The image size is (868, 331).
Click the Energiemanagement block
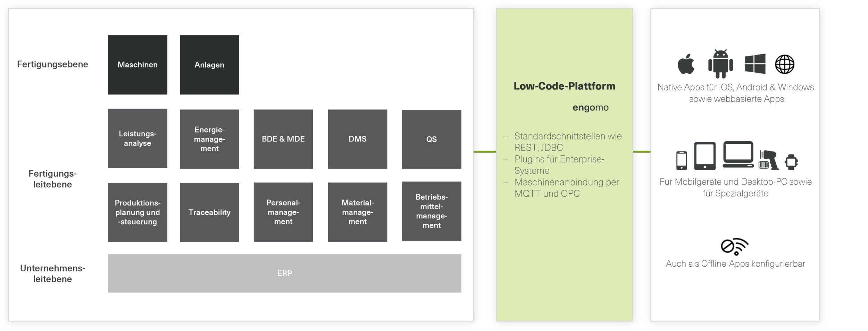pos(209,139)
